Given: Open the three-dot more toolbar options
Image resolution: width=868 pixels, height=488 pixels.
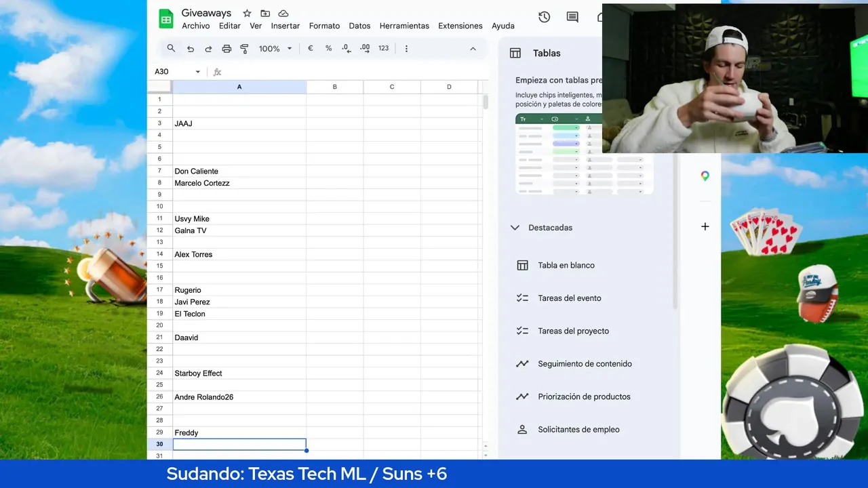Looking at the screenshot, I should click(x=406, y=49).
